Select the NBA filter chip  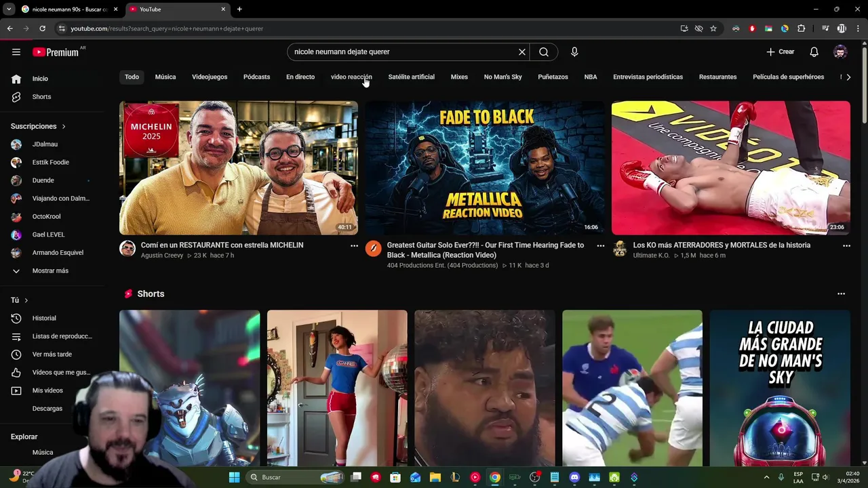click(x=591, y=77)
